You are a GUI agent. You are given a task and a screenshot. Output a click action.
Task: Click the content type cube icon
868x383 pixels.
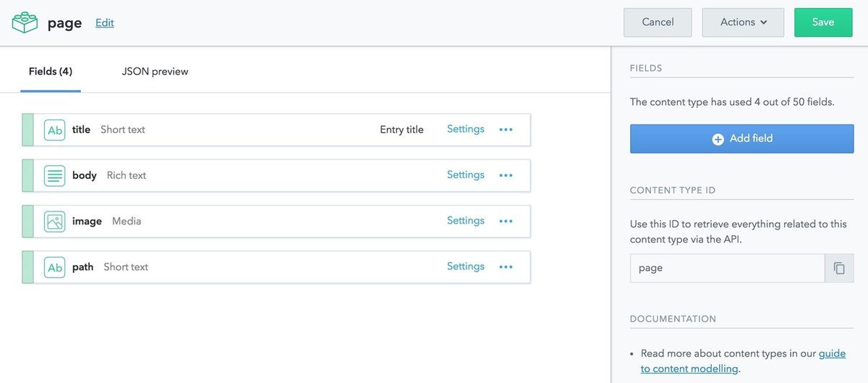coord(25,22)
